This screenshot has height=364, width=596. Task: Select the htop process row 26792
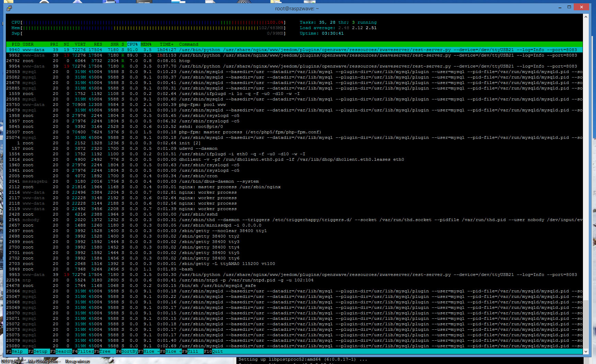pyautogui.click(x=294, y=61)
